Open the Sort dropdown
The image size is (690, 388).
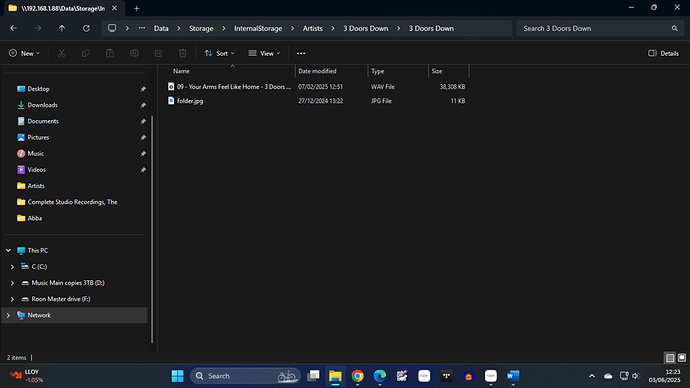click(x=219, y=53)
